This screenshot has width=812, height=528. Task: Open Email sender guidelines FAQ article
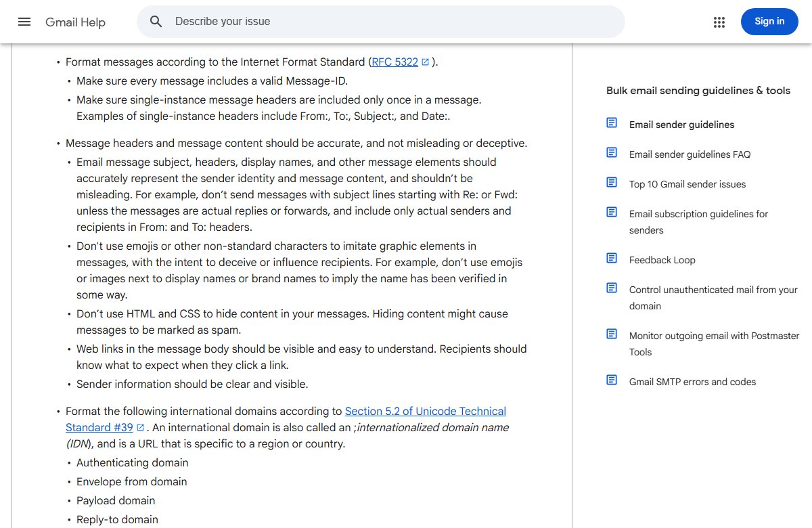(690, 154)
